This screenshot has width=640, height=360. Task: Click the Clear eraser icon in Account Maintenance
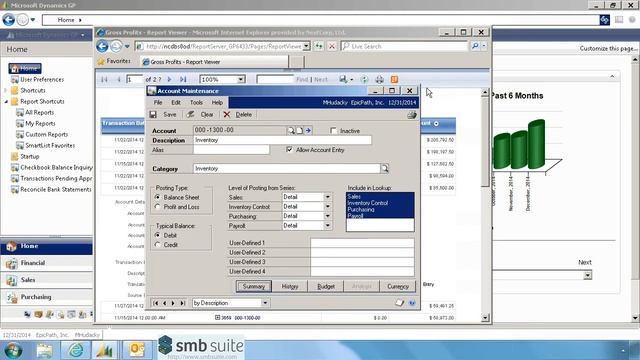[191, 115]
